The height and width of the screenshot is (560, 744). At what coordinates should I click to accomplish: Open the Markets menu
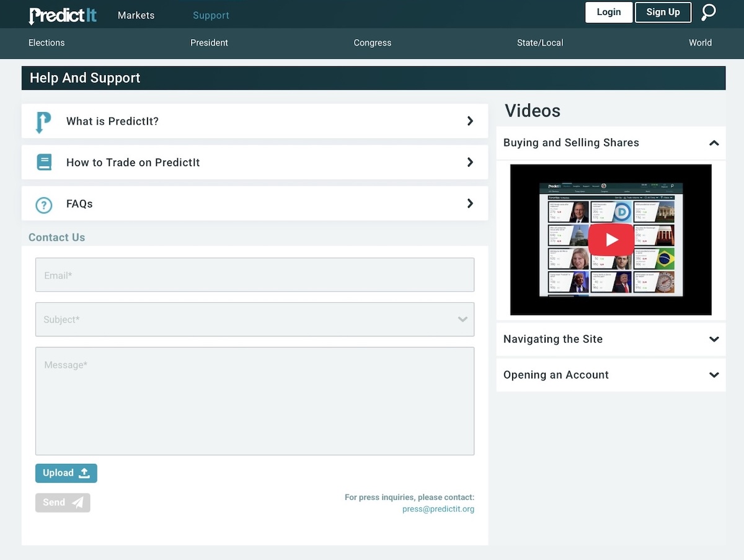pyautogui.click(x=136, y=15)
